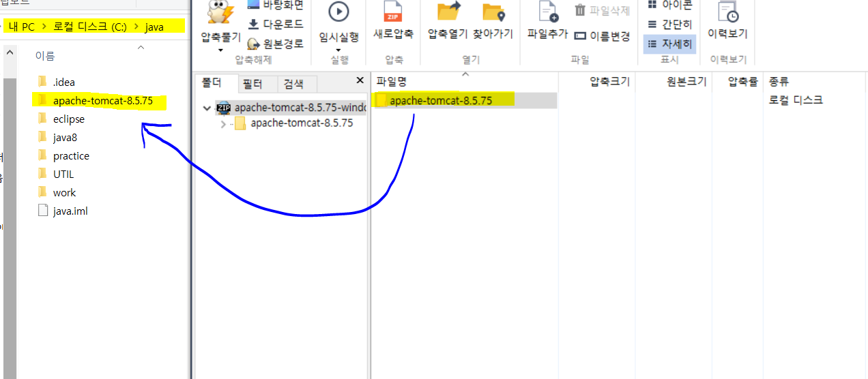Open the 압축풀기 dropdown arrow

click(220, 50)
